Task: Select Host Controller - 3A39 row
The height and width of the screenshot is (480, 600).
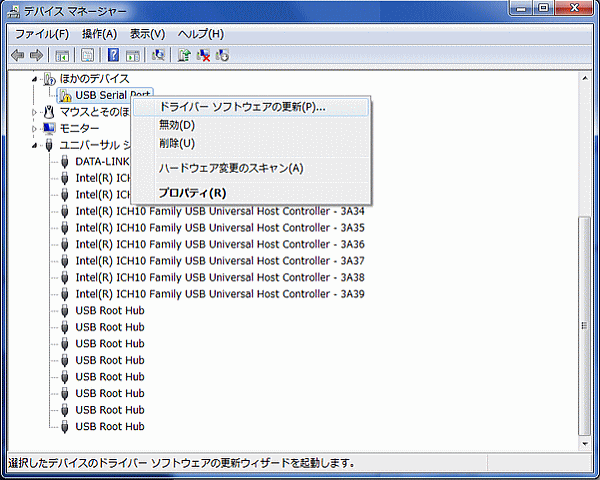Action: pyautogui.click(x=220, y=294)
